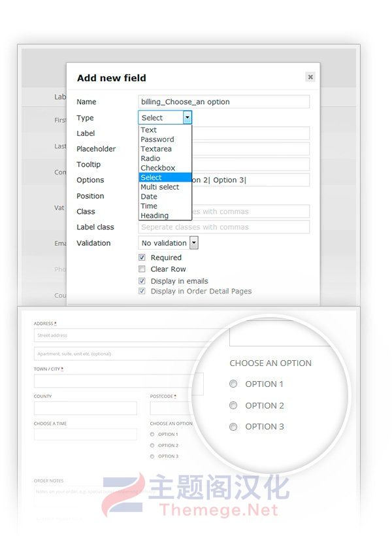The height and width of the screenshot is (536, 392).
Task: Open the Validation dropdown showing No validation
Action: tap(168, 243)
